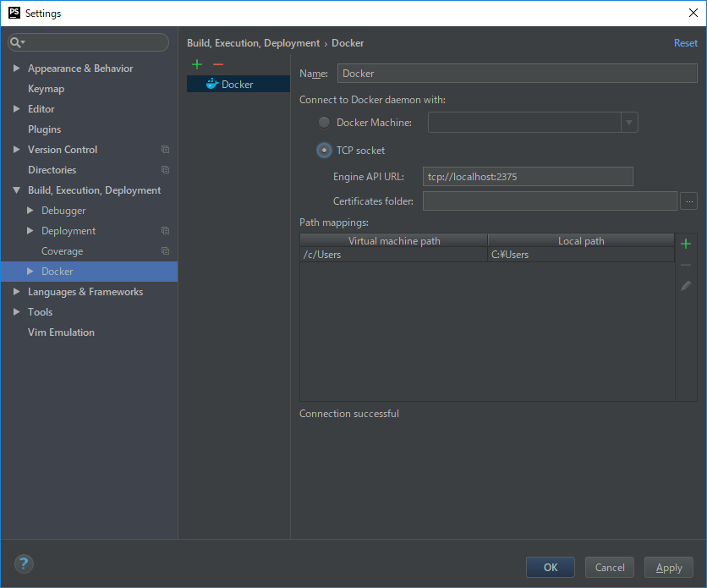Open Directories settings page
Screen dimensions: 707x588
[x=52, y=170]
